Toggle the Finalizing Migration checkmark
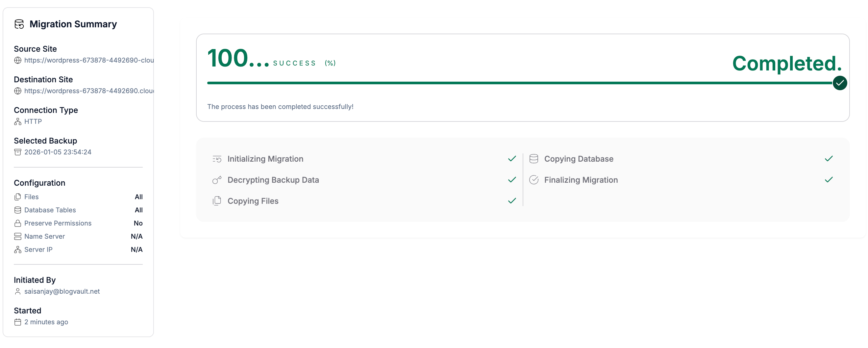Viewport: 868px width, 348px height. (x=829, y=179)
